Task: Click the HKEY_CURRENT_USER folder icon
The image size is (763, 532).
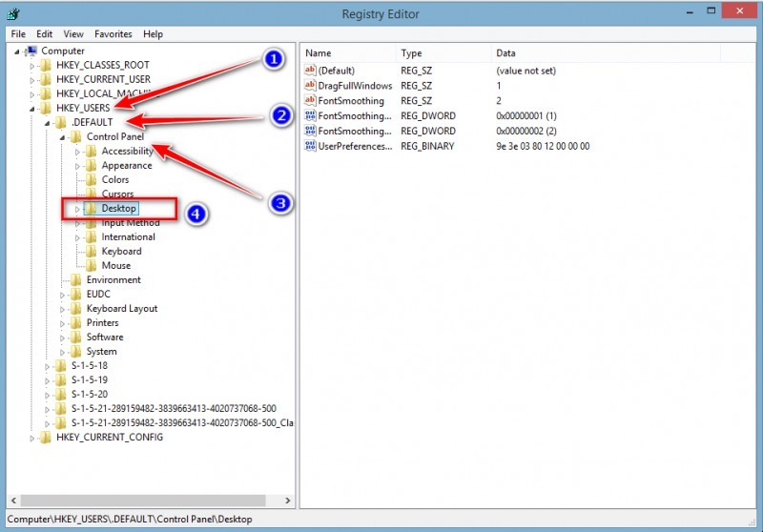Action: [x=46, y=79]
